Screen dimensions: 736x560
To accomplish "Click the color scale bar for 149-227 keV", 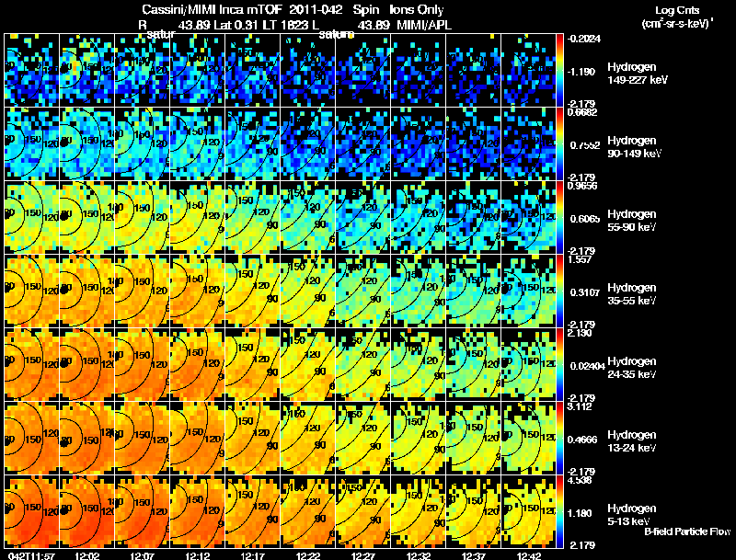I will tap(559, 71).
